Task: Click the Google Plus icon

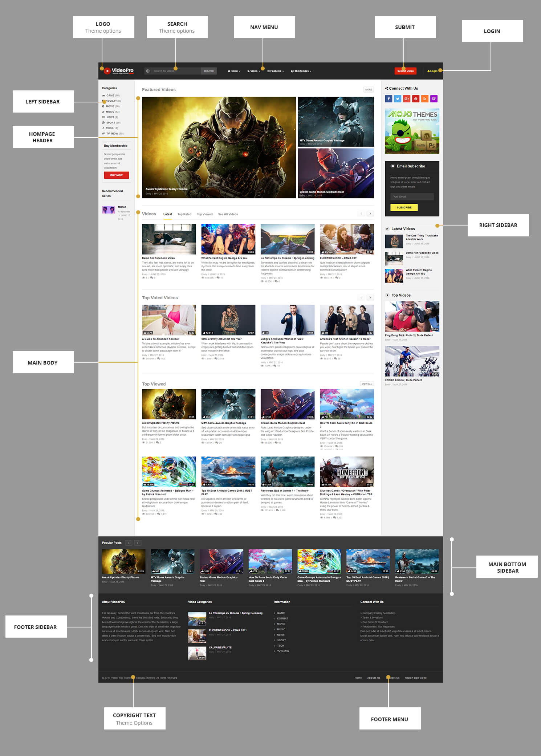Action: coord(407,99)
